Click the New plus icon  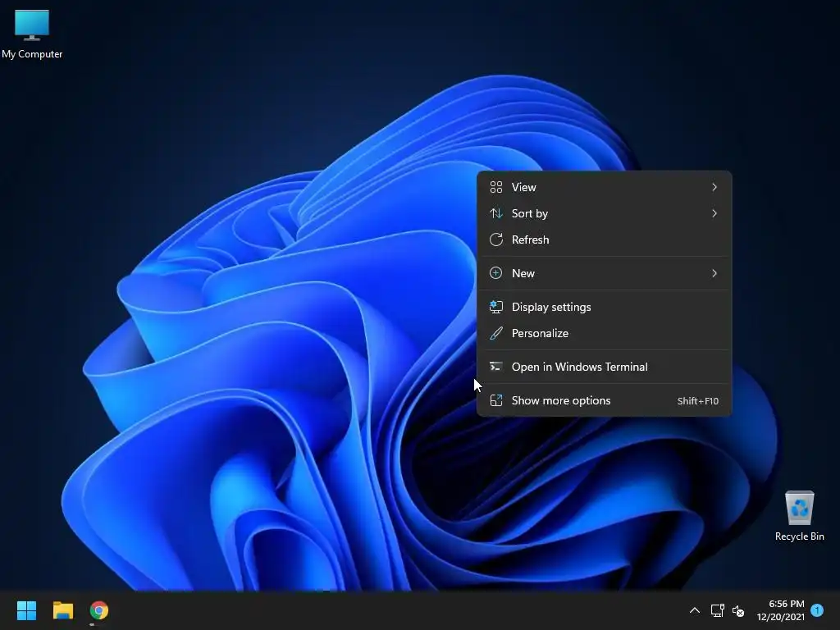point(496,273)
